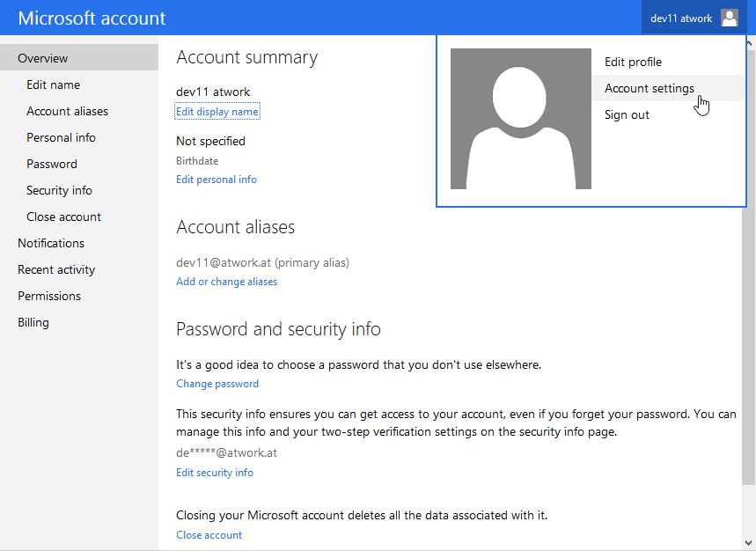Navigate to Security info in sidebar
The height and width of the screenshot is (551, 756).
pos(59,190)
